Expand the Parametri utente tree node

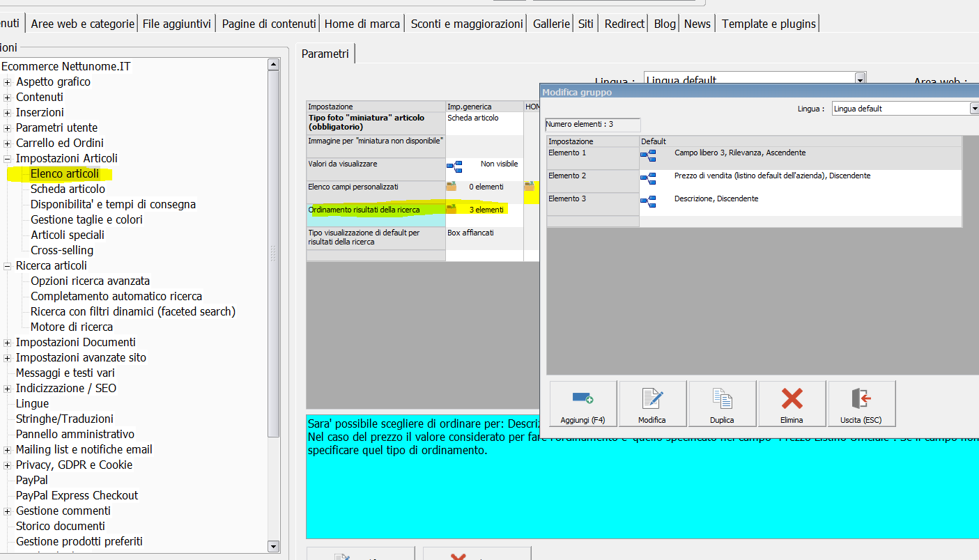tap(8, 128)
